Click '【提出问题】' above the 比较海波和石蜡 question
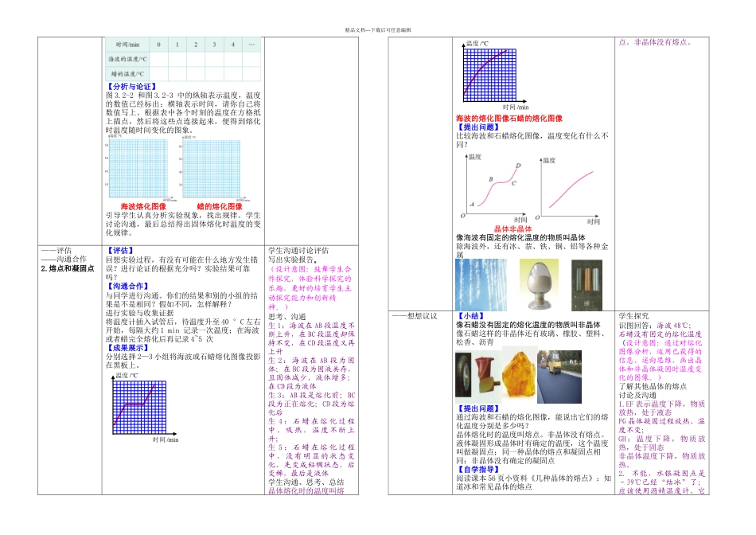This screenshot has height=535, width=756. click(x=478, y=127)
